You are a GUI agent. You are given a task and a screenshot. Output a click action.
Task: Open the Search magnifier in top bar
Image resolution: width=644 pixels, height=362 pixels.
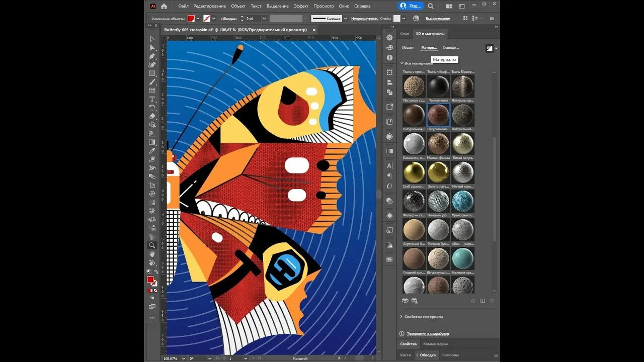(431, 6)
